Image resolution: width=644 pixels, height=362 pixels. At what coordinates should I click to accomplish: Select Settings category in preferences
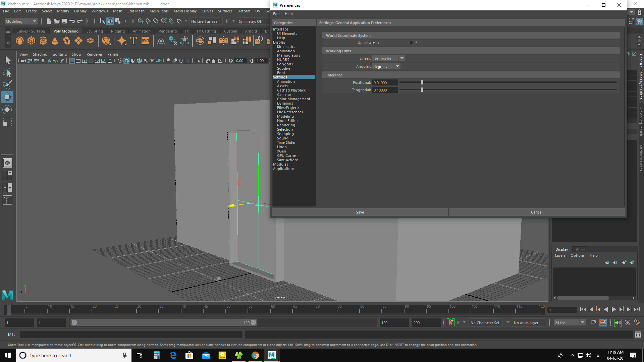280,77
